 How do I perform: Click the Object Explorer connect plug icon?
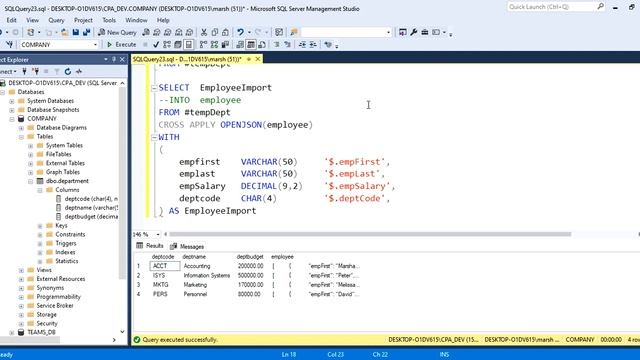[24, 71]
